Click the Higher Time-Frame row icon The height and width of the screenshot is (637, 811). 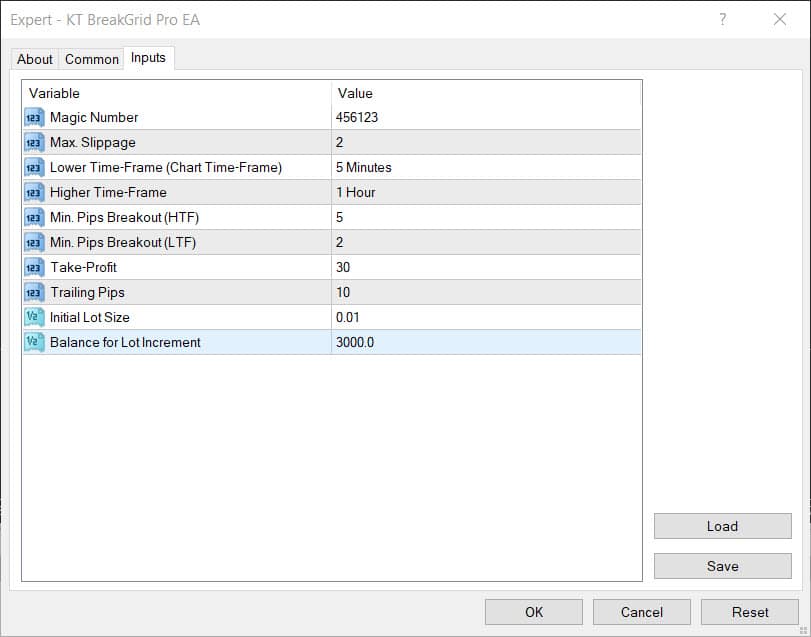click(x=34, y=192)
